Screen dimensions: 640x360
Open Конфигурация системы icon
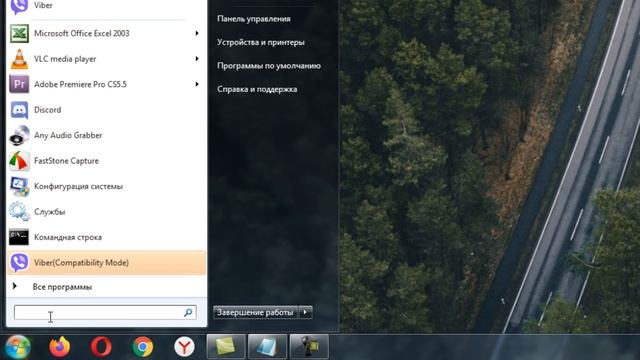click(x=19, y=187)
